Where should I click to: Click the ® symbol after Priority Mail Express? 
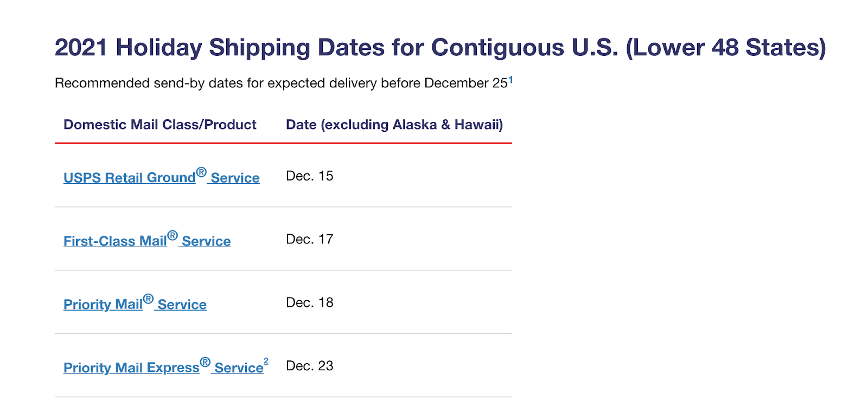click(205, 362)
